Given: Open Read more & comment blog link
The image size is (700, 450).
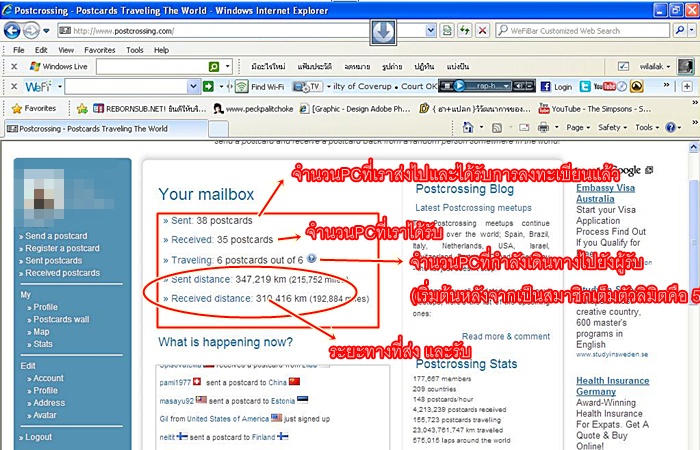Looking at the screenshot, I should [x=506, y=336].
